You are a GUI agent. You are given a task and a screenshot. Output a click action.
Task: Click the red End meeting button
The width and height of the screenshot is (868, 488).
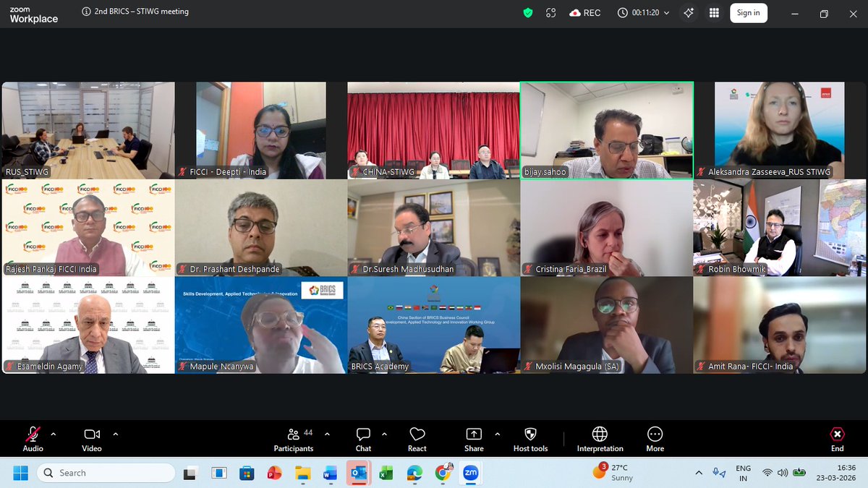[837, 439]
